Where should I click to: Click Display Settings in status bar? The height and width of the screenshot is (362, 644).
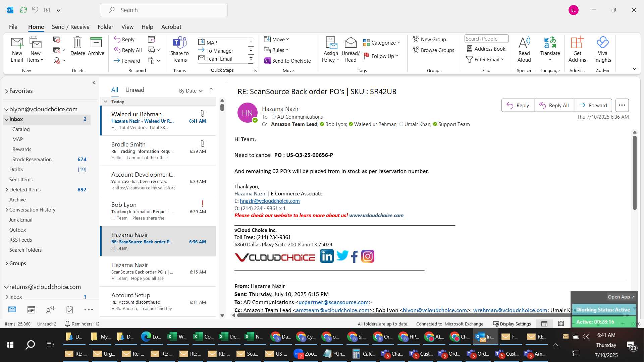(512, 324)
